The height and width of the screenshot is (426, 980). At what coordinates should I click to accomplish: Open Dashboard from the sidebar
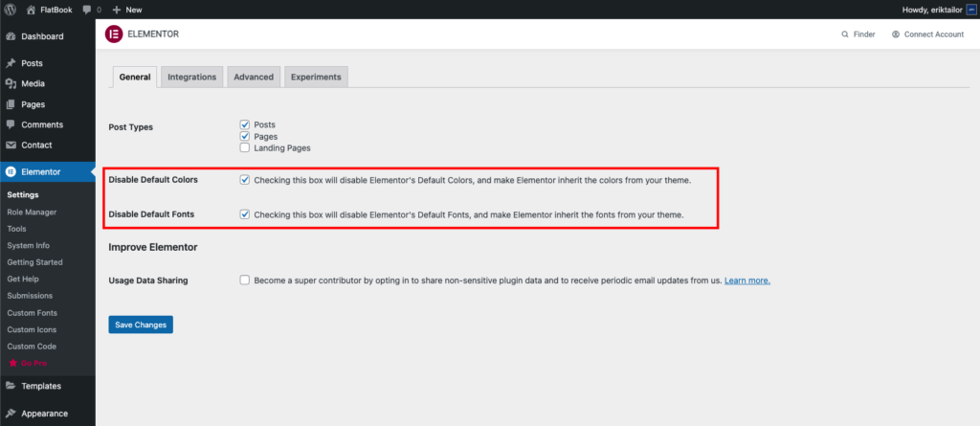(x=42, y=36)
